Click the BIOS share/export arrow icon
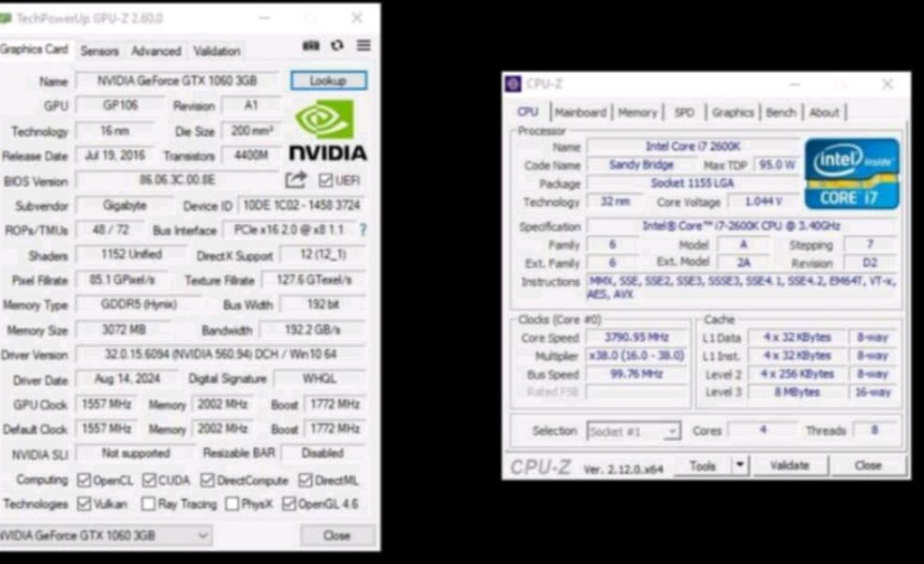The image size is (924, 564). pyautogui.click(x=296, y=179)
